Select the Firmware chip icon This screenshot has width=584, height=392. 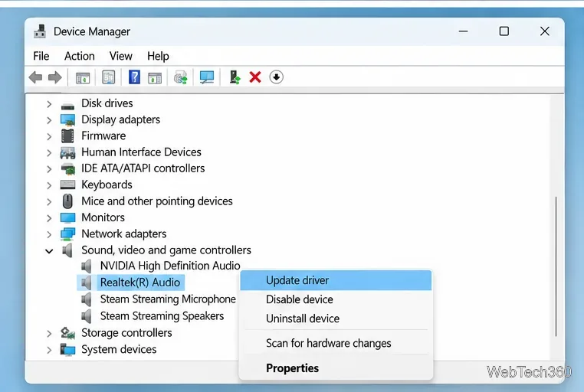(67, 136)
